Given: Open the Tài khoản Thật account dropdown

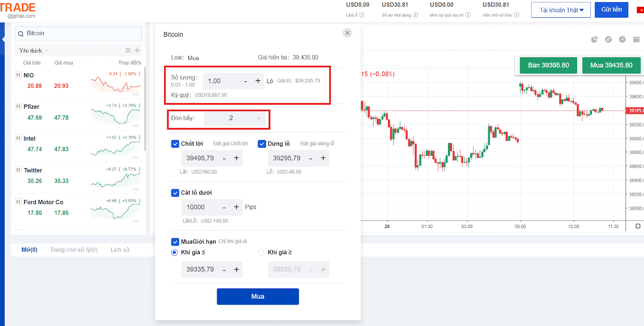Looking at the screenshot, I should tap(560, 10).
